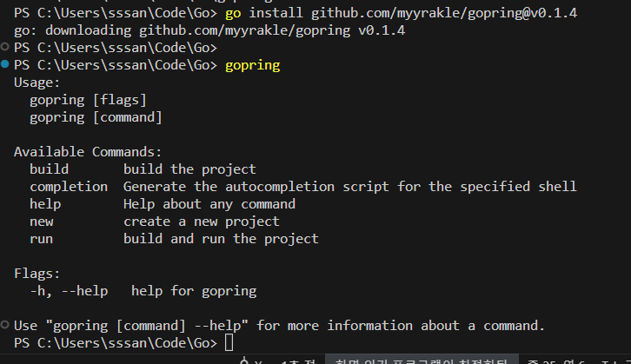631x364 pixels.
Task: Click the 'Usage:' heading in the output
Action: click(x=37, y=83)
